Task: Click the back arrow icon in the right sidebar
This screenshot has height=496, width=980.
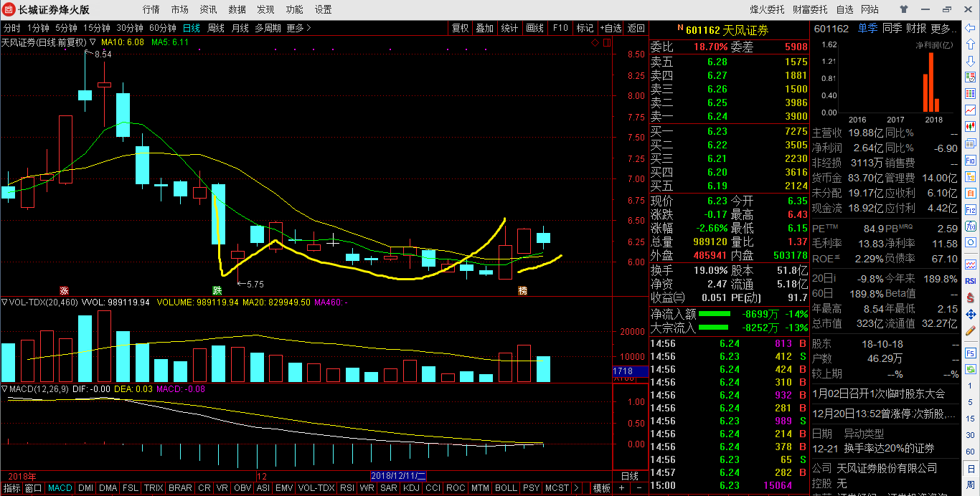Action: (x=971, y=28)
